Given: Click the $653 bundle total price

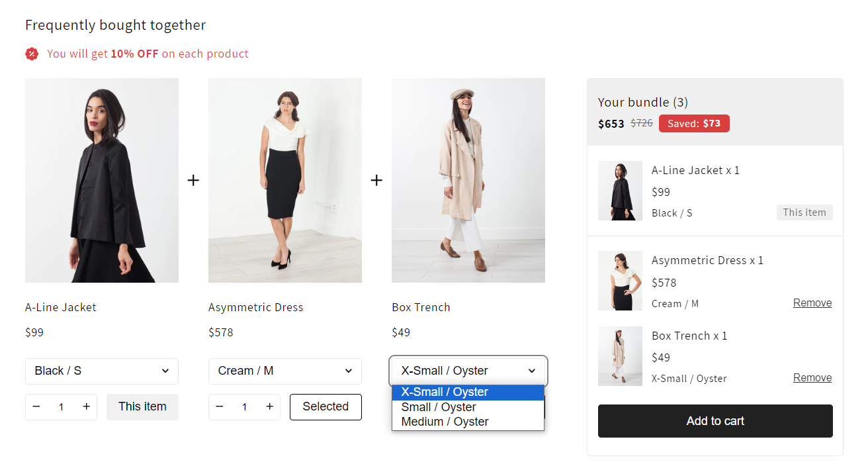Looking at the screenshot, I should pyautogui.click(x=611, y=124).
